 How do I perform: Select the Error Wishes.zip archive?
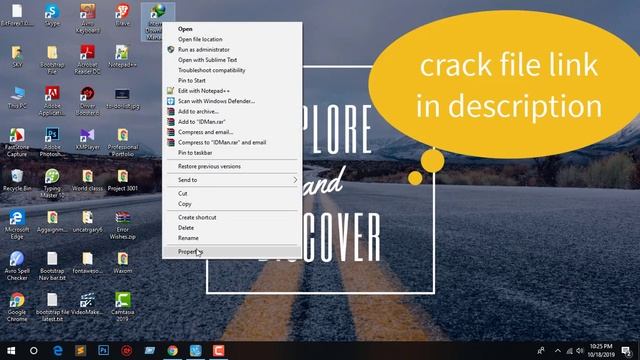(x=122, y=225)
